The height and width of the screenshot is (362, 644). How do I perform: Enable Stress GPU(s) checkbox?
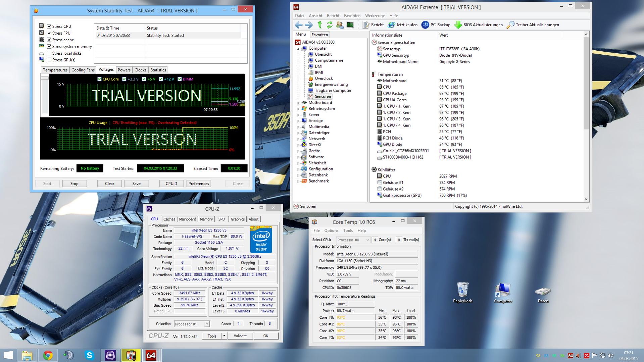[x=49, y=60]
